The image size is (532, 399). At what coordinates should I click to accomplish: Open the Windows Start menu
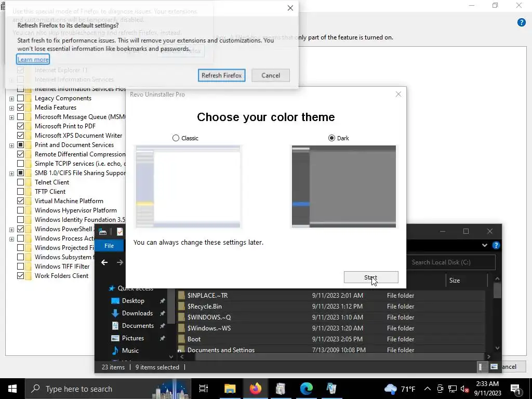coord(12,389)
